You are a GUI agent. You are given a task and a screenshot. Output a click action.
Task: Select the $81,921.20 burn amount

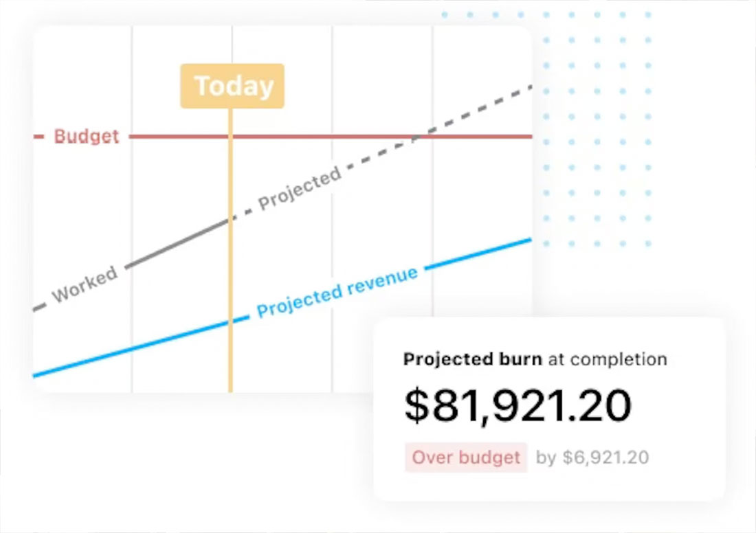(517, 405)
